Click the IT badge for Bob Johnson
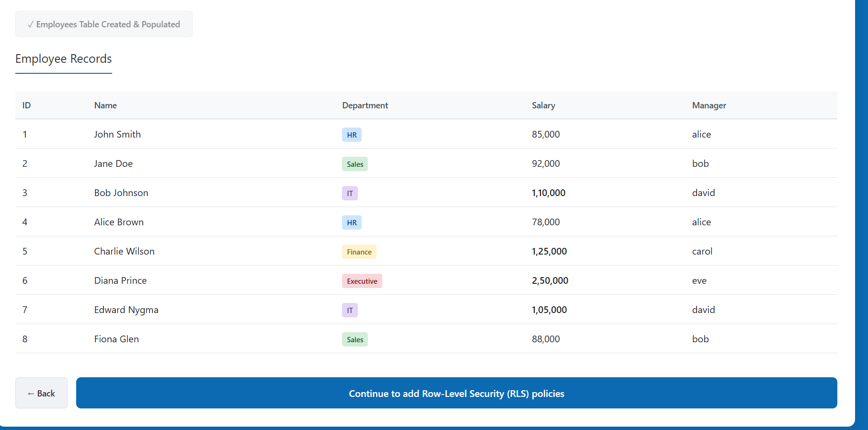The width and height of the screenshot is (868, 430). coord(350,193)
